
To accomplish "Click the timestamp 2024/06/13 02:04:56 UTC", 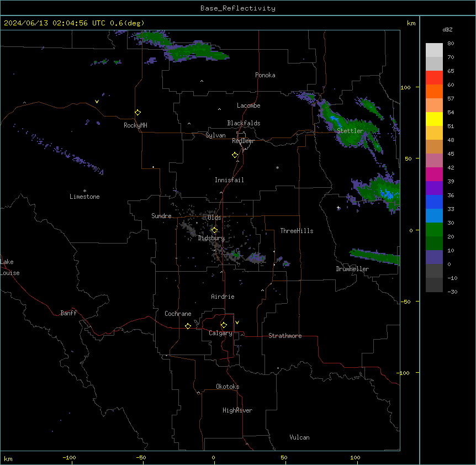I will [55, 23].
